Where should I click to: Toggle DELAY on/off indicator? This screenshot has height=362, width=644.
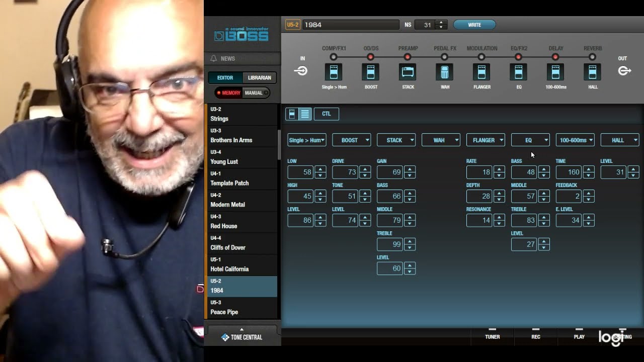555,57
